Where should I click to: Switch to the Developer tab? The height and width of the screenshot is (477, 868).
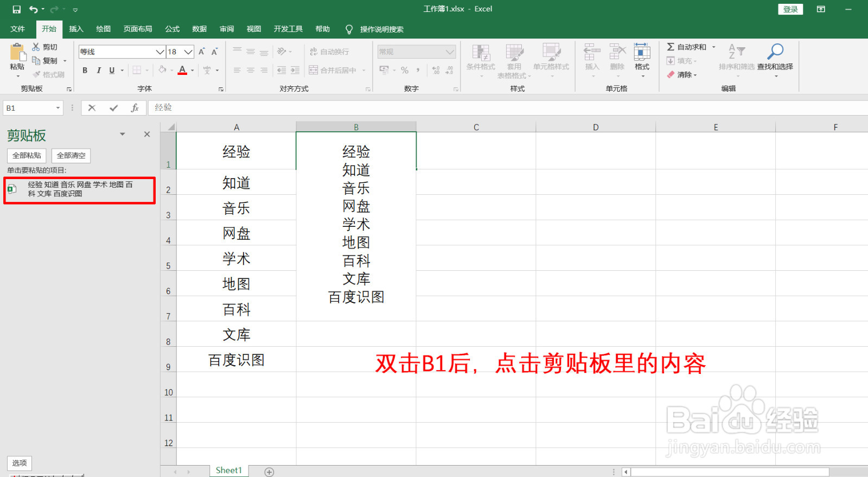288,29
